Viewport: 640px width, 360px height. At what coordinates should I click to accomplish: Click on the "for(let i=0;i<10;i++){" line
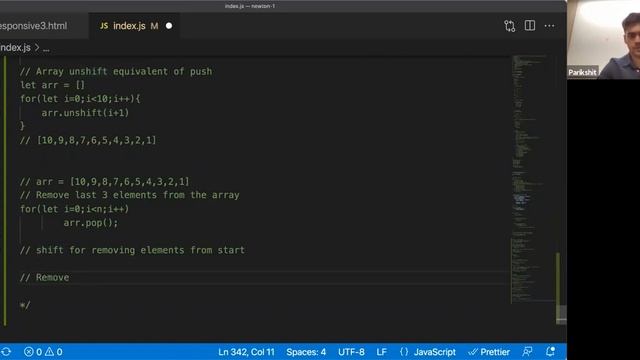point(80,99)
